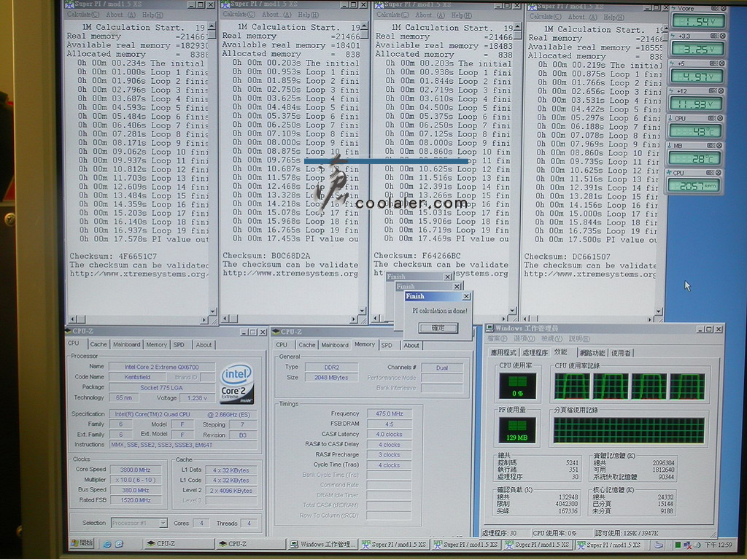Open the 檢視(V) menu in Task Manager

(551, 338)
